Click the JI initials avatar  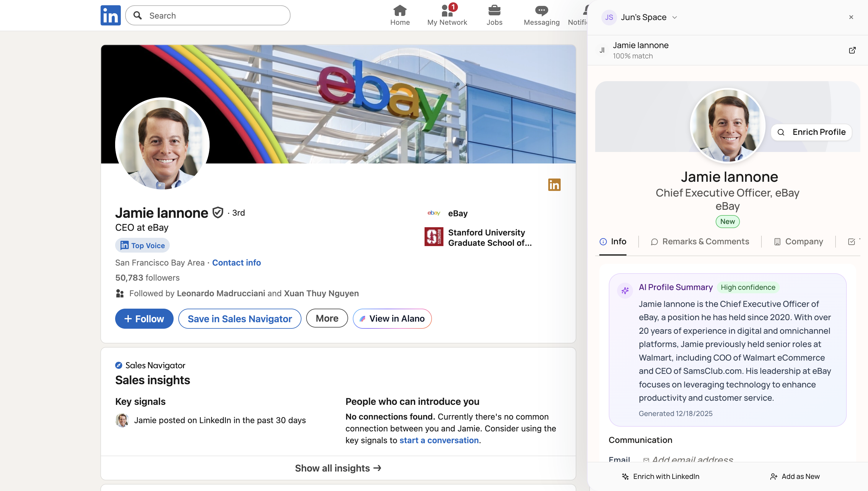click(x=602, y=50)
